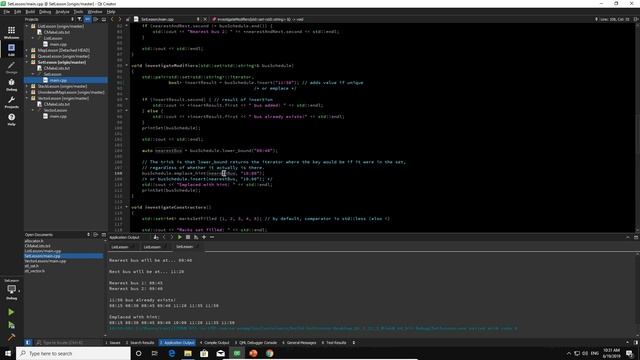Switch to the Search Results pane
Viewport: 640px width, 360px height.
(140, 342)
